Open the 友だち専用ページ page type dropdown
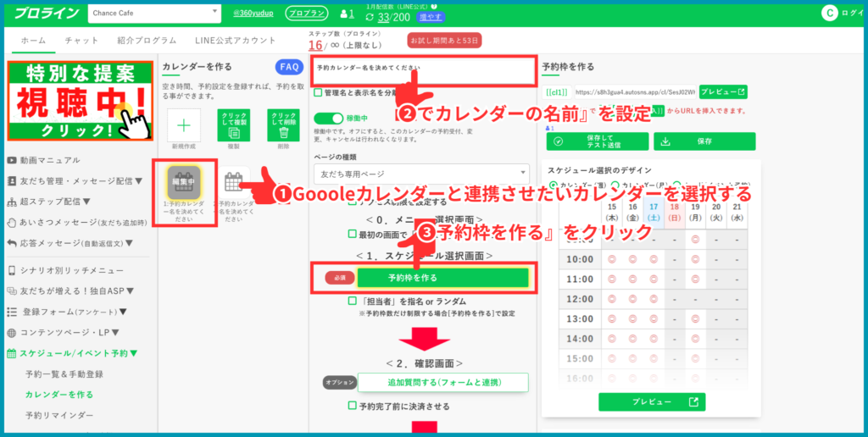Screen dimensions: 868x437 [x=421, y=174]
